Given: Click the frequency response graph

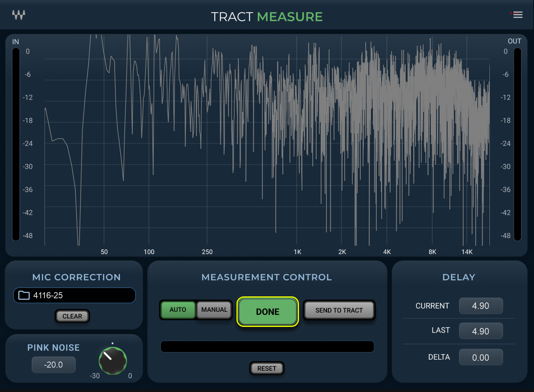Looking at the screenshot, I should pyautogui.click(x=267, y=140).
